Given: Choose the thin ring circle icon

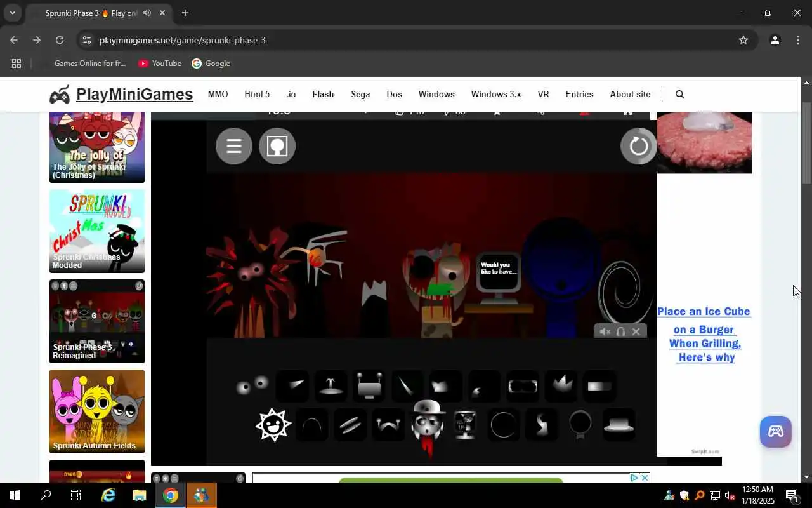Looking at the screenshot, I should pos(503,425).
